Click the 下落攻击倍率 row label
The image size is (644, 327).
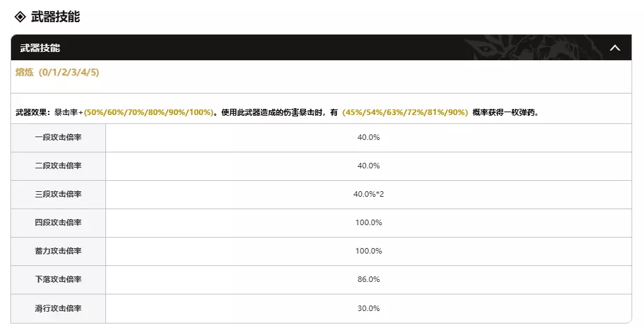pyautogui.click(x=58, y=279)
